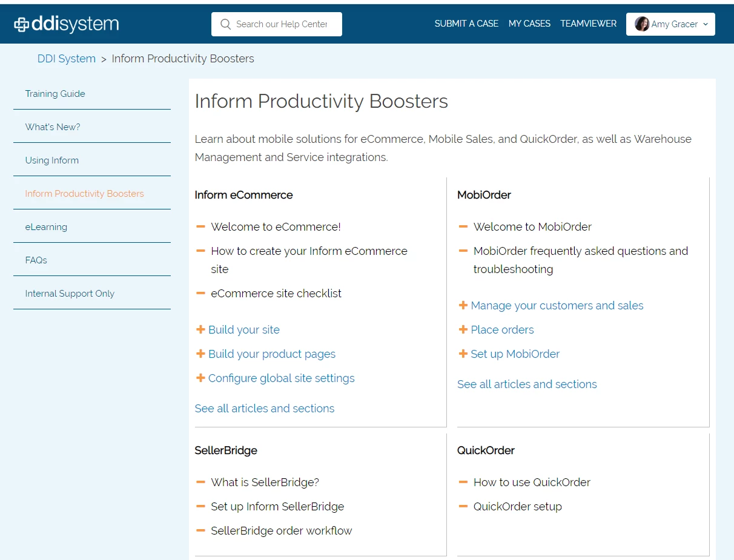Go to DDI System breadcrumb

67,59
